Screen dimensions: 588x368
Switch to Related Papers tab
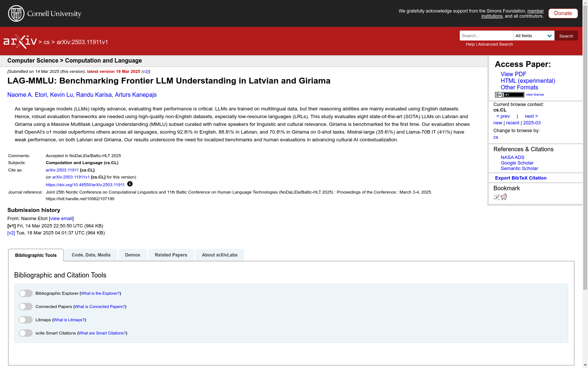(x=171, y=255)
